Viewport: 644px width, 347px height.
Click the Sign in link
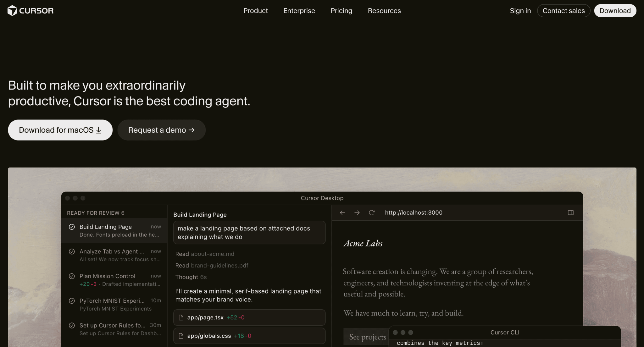pyautogui.click(x=520, y=11)
